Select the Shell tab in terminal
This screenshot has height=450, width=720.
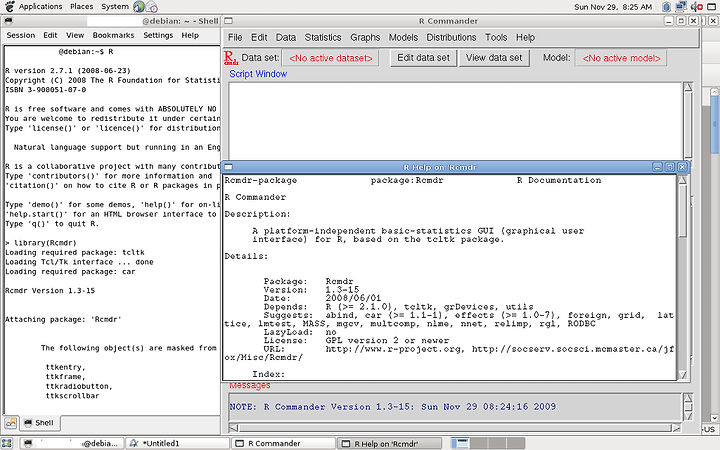[x=40, y=423]
